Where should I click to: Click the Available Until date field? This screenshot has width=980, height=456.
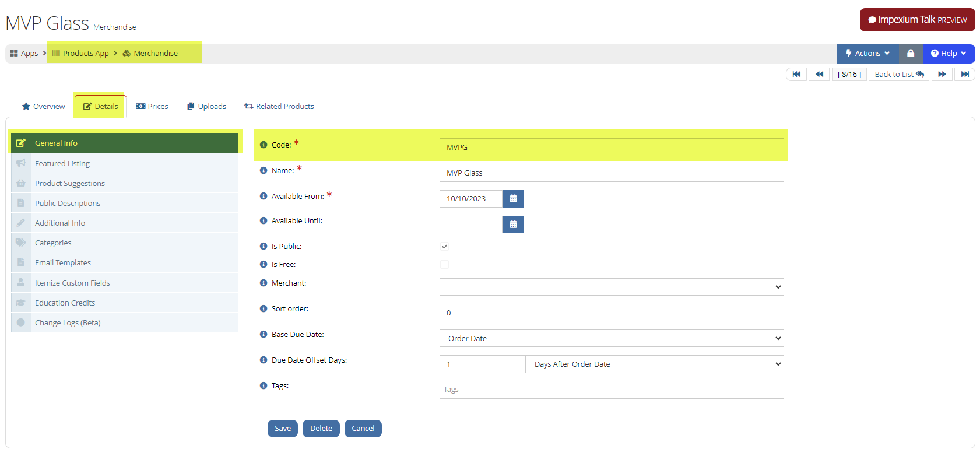[x=471, y=225]
